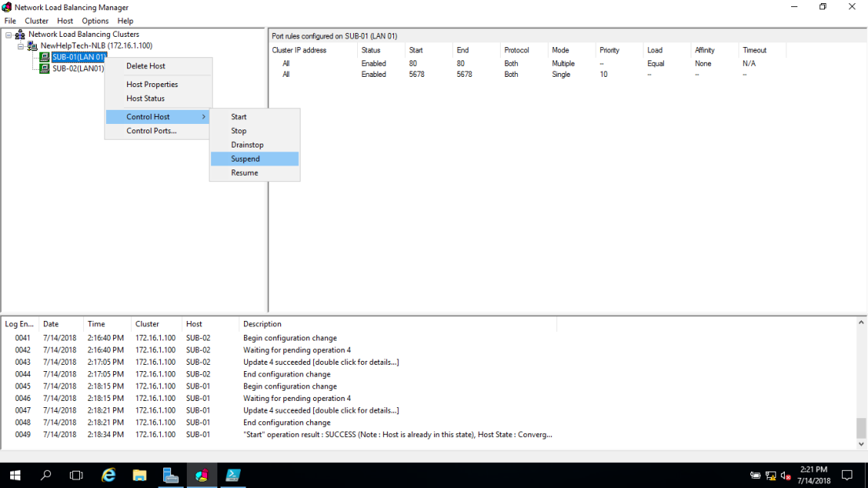Open Server Manager from taskbar

(x=170, y=475)
